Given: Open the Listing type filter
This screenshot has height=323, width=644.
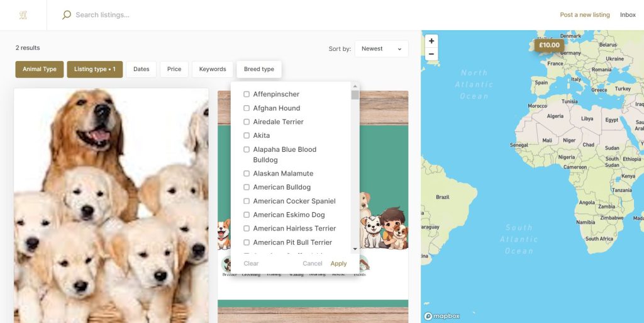Looking at the screenshot, I should 95,69.
